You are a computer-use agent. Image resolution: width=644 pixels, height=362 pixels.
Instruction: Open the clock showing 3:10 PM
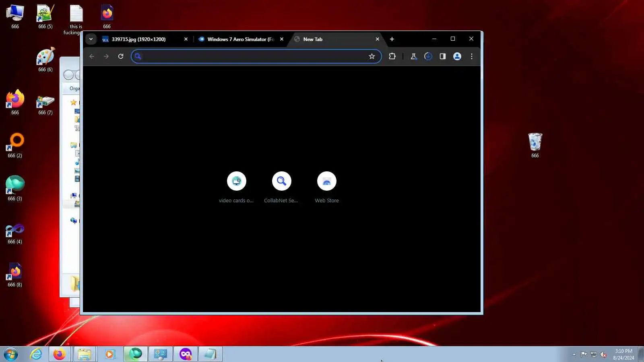point(623,354)
